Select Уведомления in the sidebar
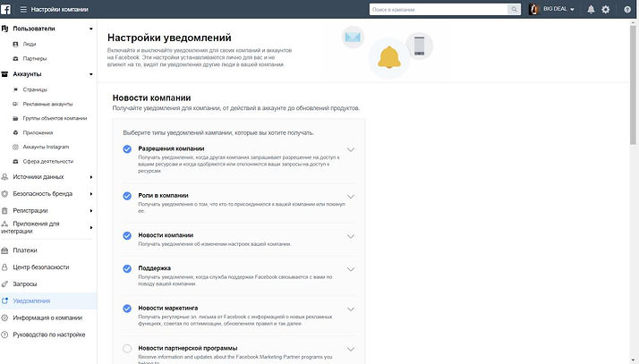Viewport: 639px width, 364px height. point(48,301)
